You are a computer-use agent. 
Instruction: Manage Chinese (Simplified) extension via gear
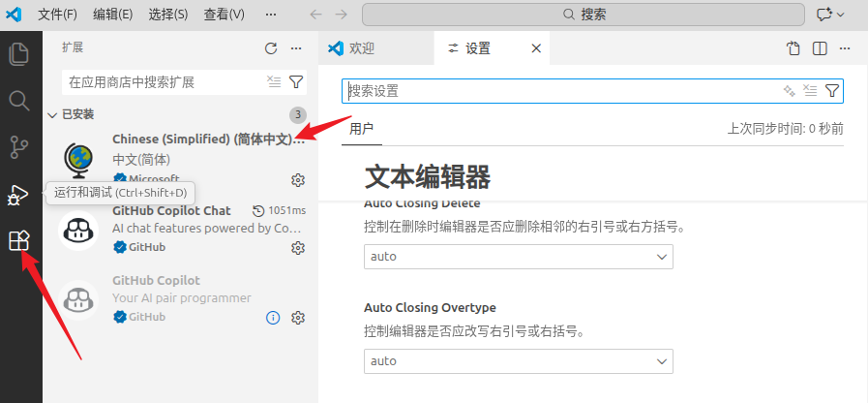tap(298, 180)
